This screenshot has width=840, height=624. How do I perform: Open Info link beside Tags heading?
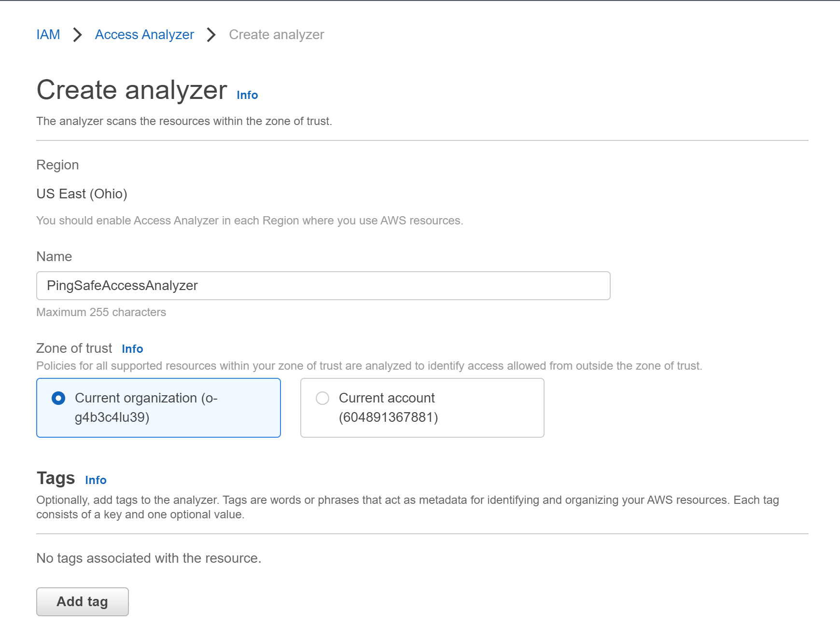(96, 480)
